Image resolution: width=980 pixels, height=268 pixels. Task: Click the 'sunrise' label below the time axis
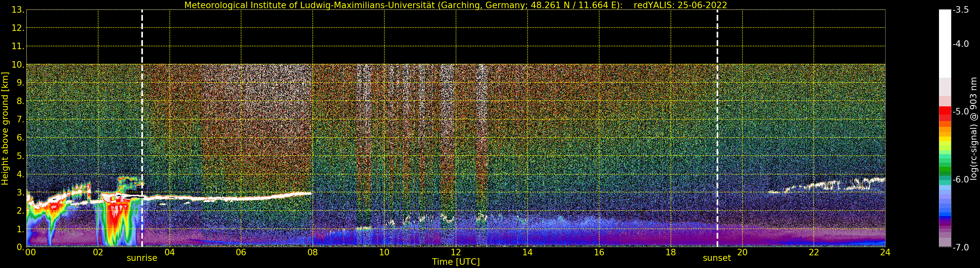(x=142, y=258)
